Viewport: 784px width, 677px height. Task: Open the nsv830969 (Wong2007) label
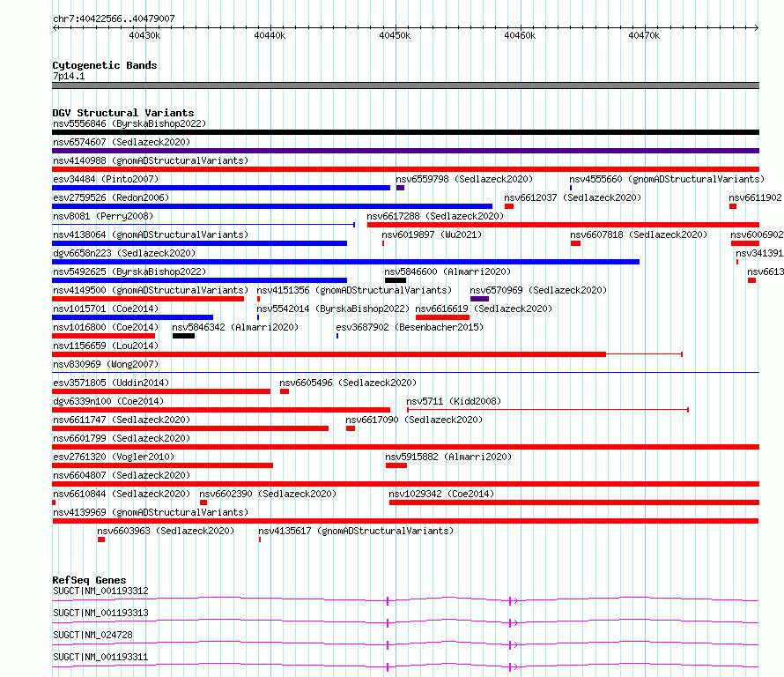tap(106, 364)
